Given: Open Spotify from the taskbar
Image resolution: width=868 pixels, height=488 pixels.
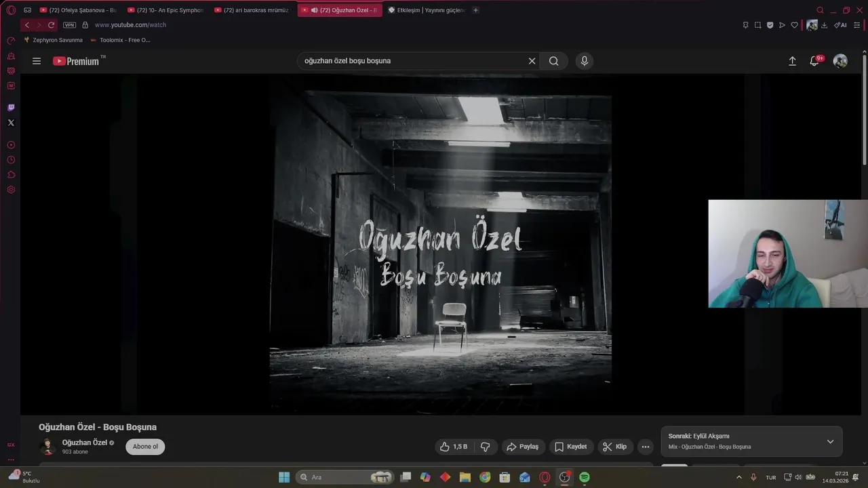Looking at the screenshot, I should pyautogui.click(x=585, y=477).
